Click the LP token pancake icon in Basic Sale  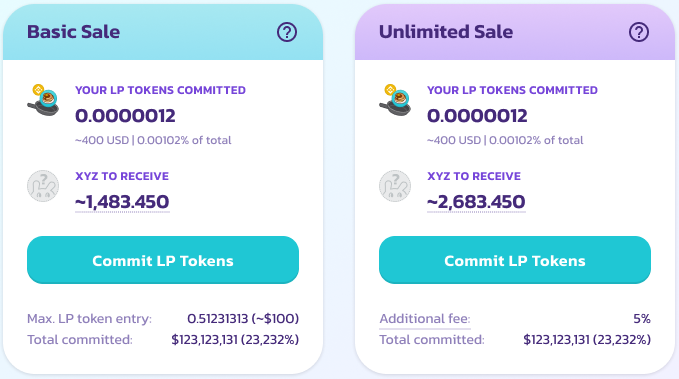coord(43,100)
